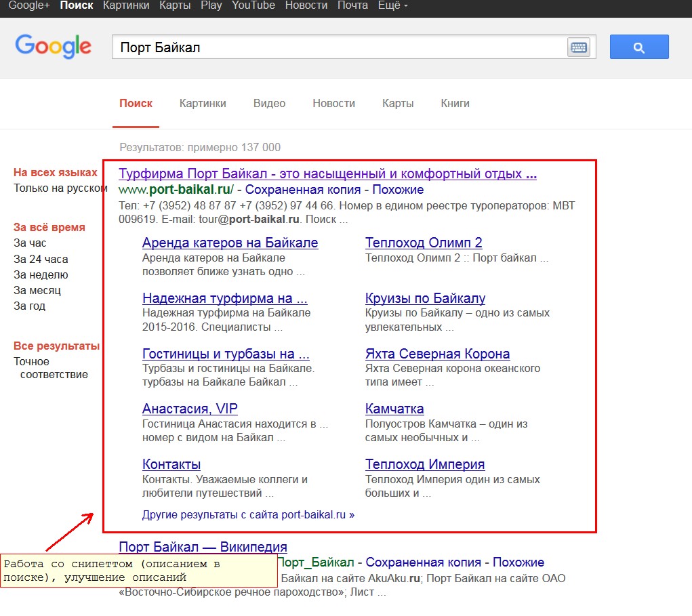Image resolution: width=692 pixels, height=616 pixels.
Task: Open the "Теплоход Олимп 2" sitelink
Action: 424,243
